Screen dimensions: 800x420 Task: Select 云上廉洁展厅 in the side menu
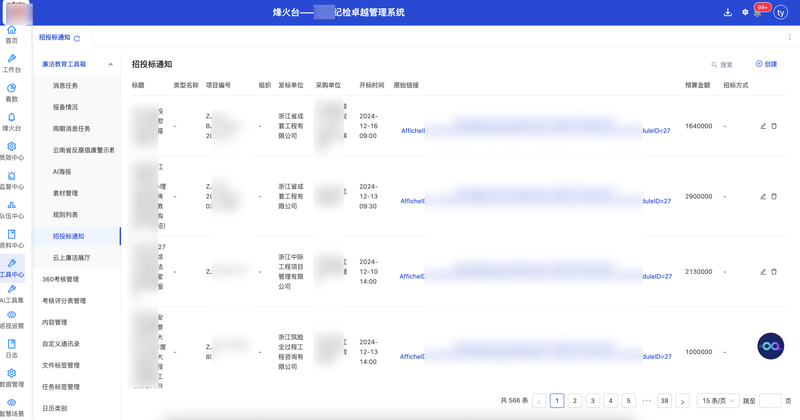pos(71,258)
